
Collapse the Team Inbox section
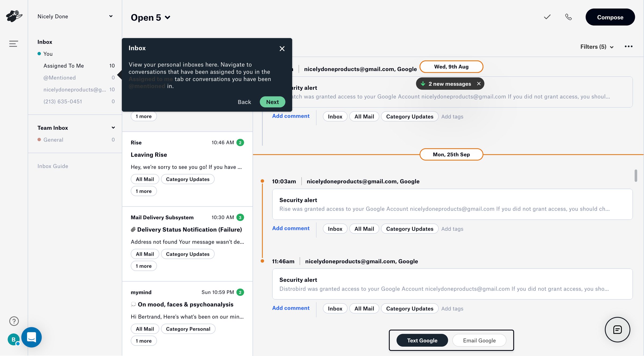pos(113,128)
